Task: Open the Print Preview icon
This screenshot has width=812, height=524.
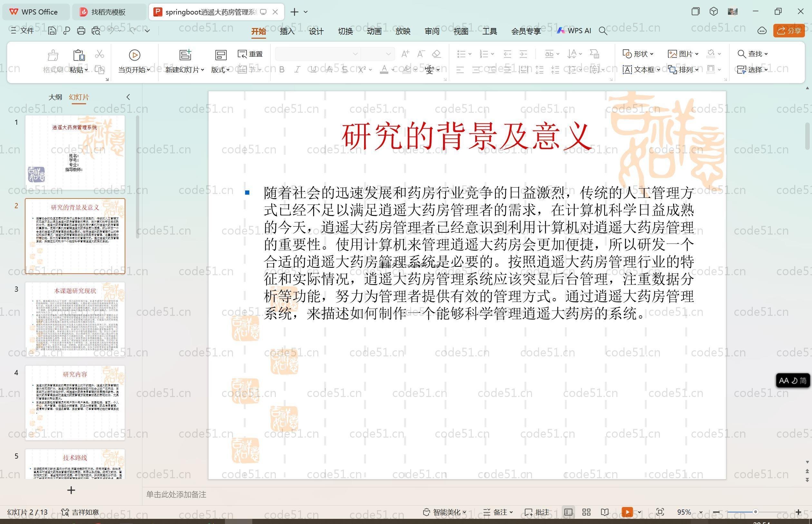Action: pos(96,31)
